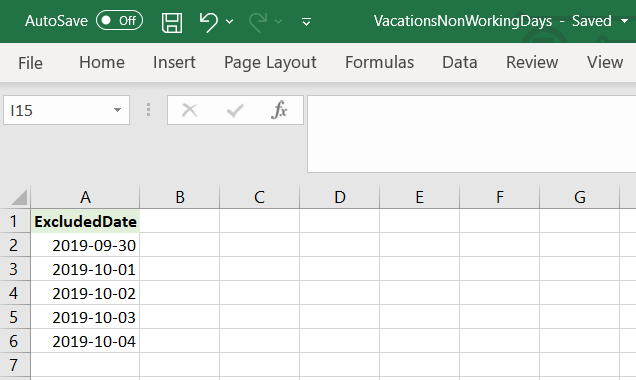Open the Formulas tab
Screen dimensions: 636x380
pos(380,62)
